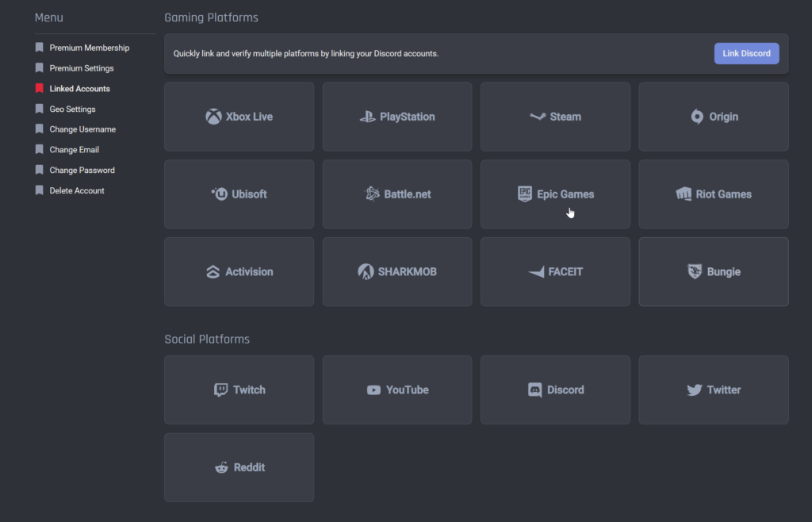Click the Reddit alien icon
The height and width of the screenshot is (522, 812).
pos(221,467)
